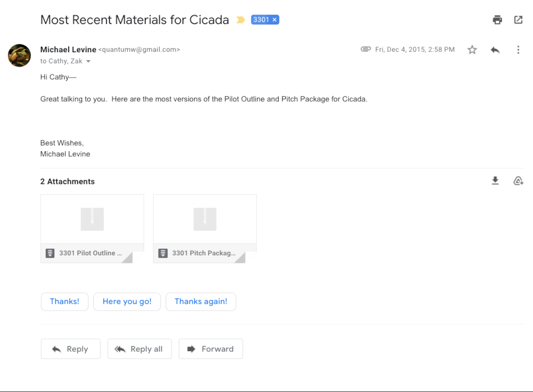The height and width of the screenshot is (392, 533).
Task: Open email in new window icon
Action: pos(518,20)
